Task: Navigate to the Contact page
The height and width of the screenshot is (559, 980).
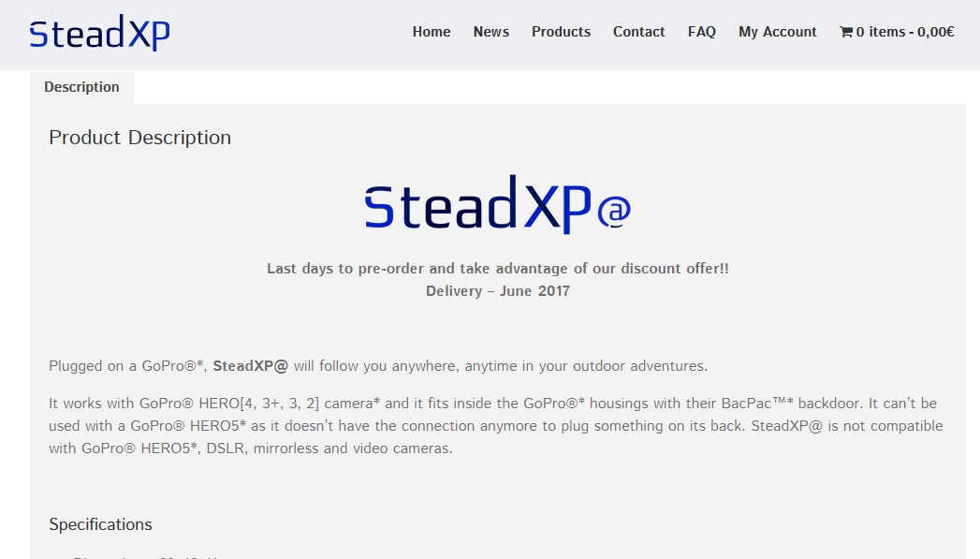Action: click(638, 32)
